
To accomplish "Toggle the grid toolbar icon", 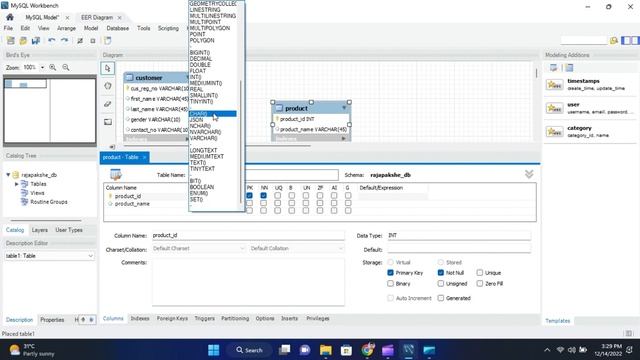I will coord(80,41).
